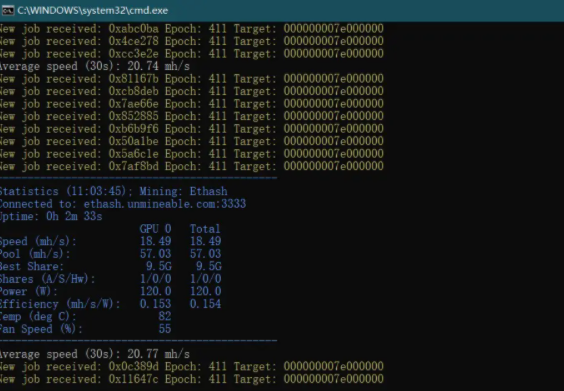564x391 pixels.
Task: Click the GPU 0 Best Share 9.5G
Action: click(x=159, y=267)
